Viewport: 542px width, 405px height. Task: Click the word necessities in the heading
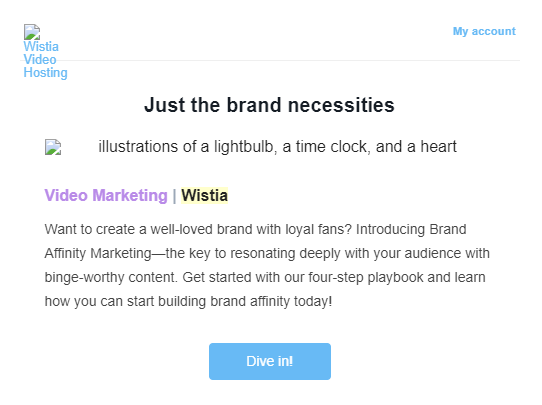tap(341, 105)
